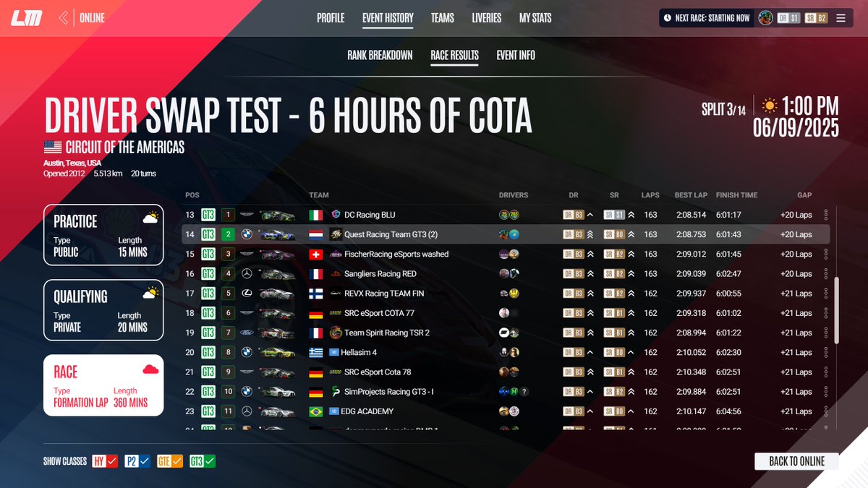Click team name SimProjects Racing GT3 - I

(x=388, y=391)
